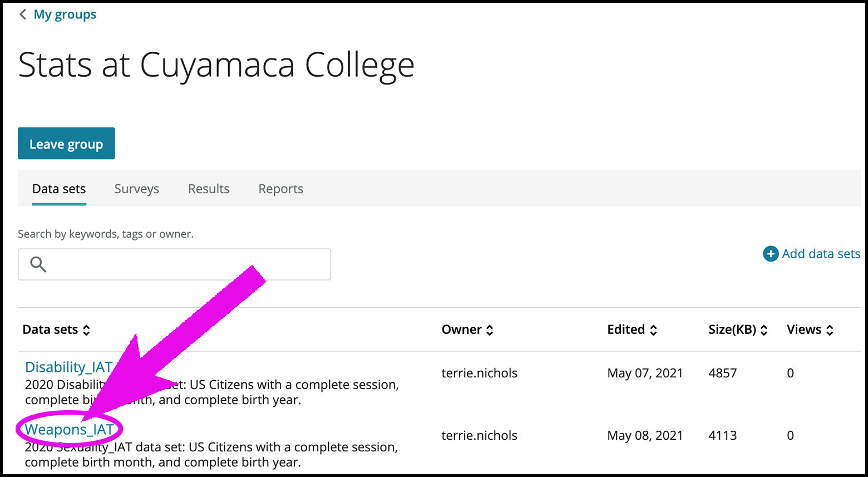Click Add data sets link text
Viewport: 868px width, 477px height.
[x=821, y=254]
